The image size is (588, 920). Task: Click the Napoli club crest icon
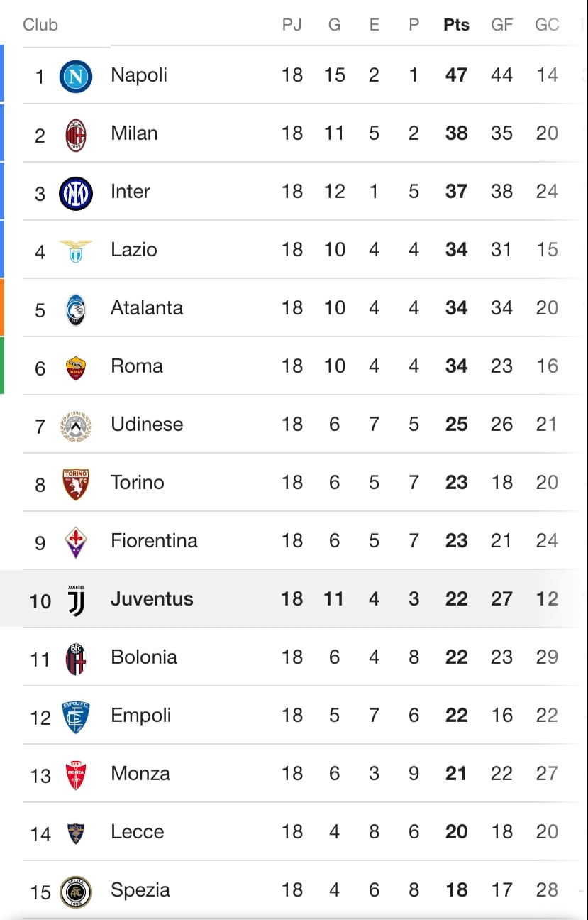75,76
